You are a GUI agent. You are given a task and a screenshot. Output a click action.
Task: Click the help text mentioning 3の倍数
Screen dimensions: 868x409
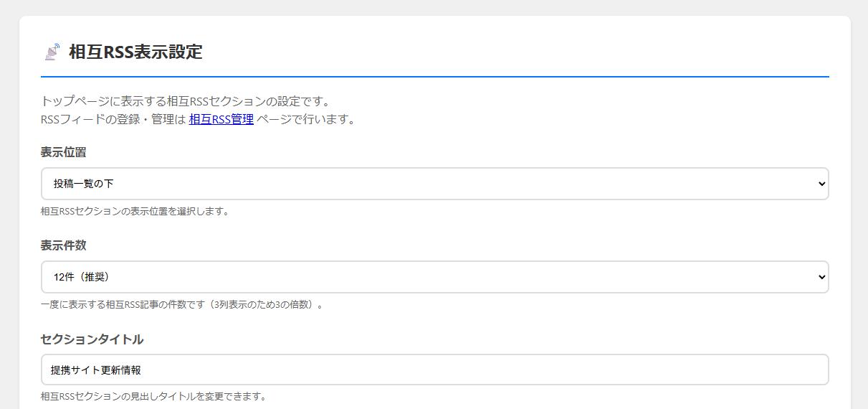[x=181, y=304]
